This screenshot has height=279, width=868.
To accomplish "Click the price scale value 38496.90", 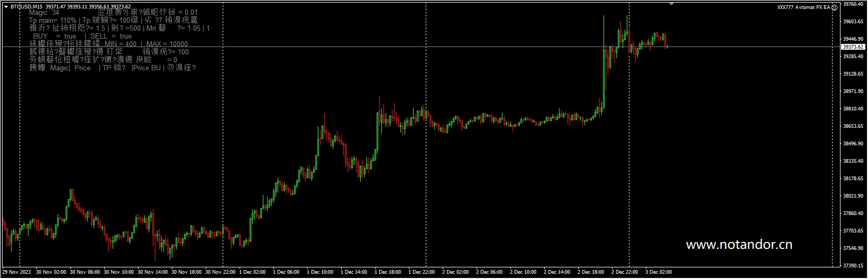I will coord(853,144).
